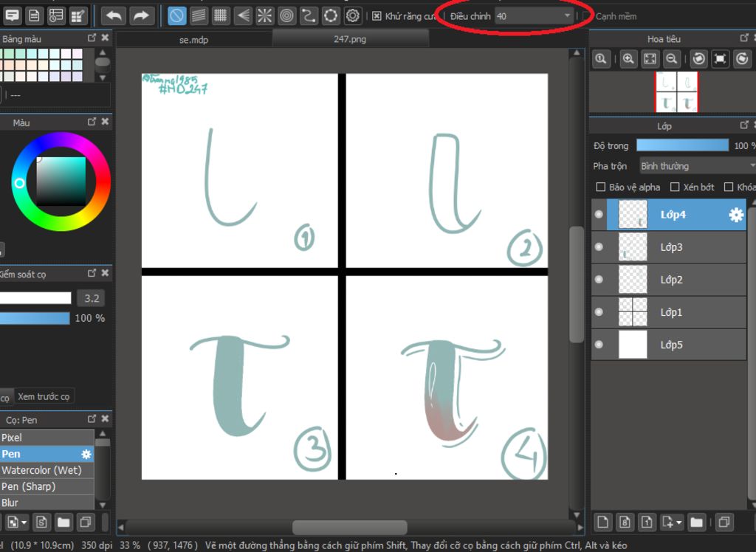Viewport: 756px width, 552px height.
Task: Rotate canvas right in navigator
Action: 743,59
